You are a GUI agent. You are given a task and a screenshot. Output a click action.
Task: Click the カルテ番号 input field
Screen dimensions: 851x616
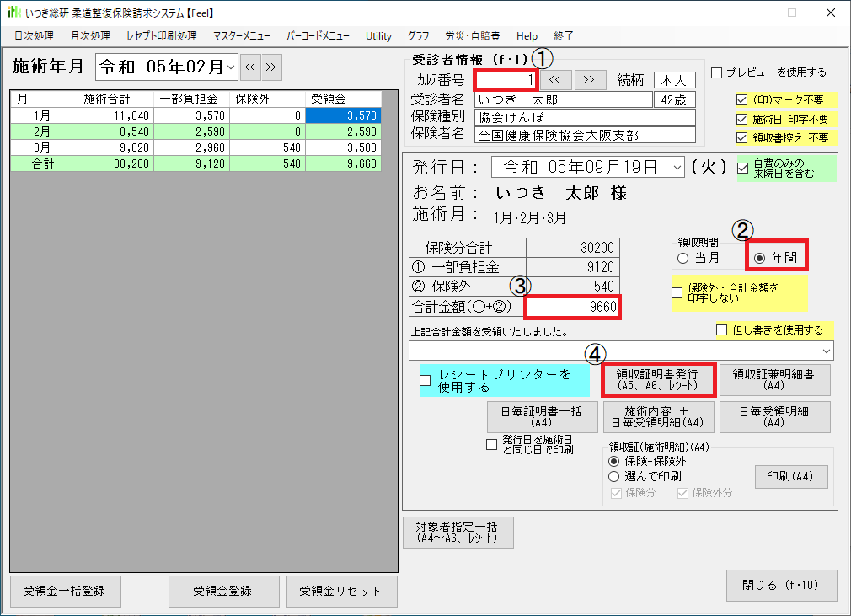506,80
